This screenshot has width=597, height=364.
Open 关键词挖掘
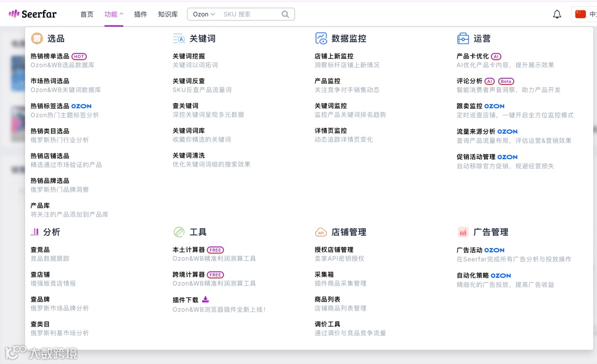tap(188, 56)
